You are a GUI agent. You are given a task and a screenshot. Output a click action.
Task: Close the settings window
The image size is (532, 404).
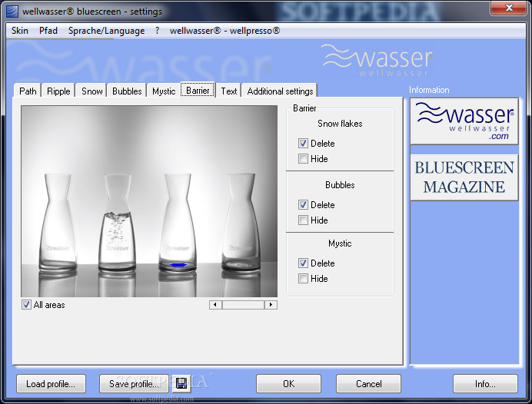point(509,8)
